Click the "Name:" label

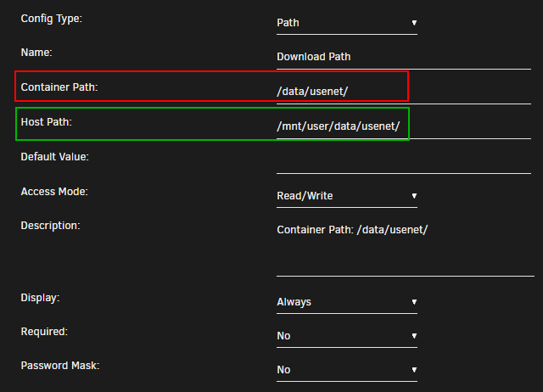click(x=36, y=53)
